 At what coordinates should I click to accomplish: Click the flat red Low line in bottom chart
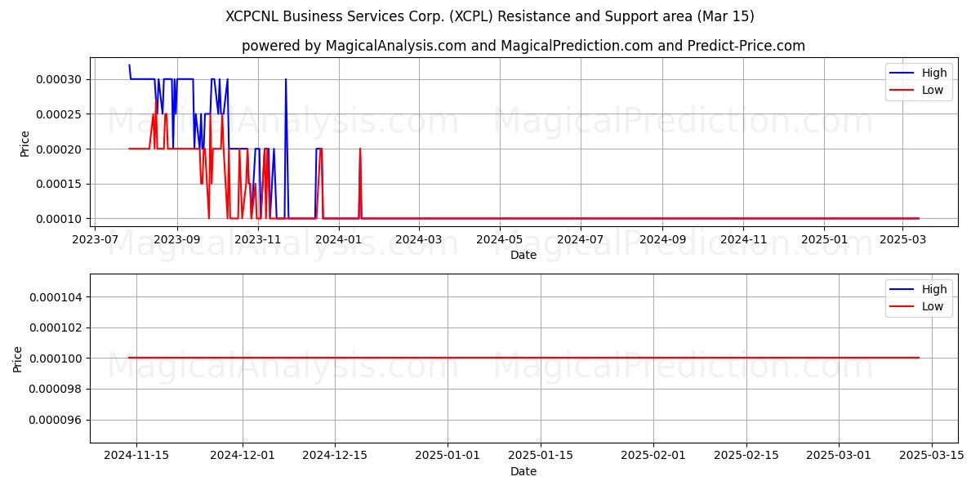coord(523,358)
